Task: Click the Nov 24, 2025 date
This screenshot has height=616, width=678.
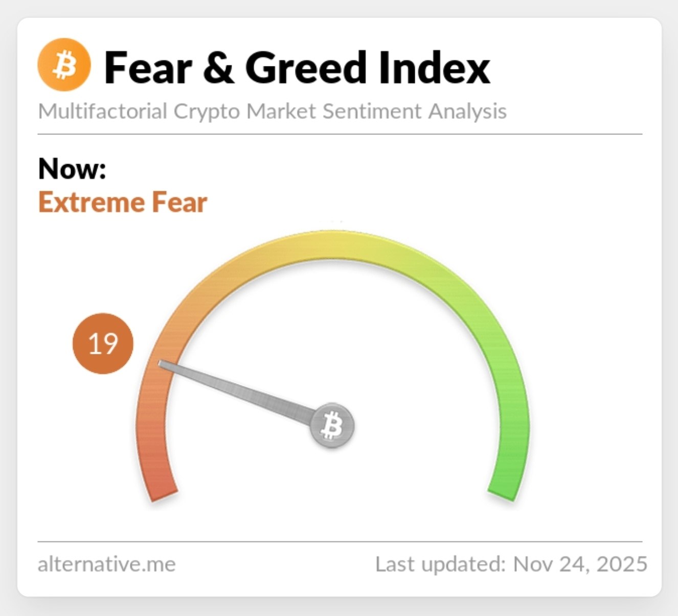Action: click(x=580, y=564)
